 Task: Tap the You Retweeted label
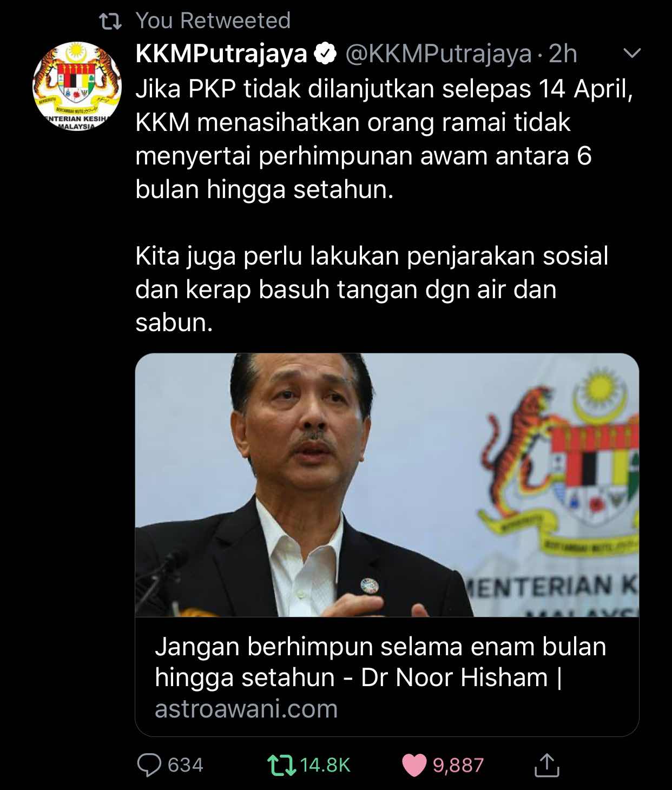tap(213, 21)
